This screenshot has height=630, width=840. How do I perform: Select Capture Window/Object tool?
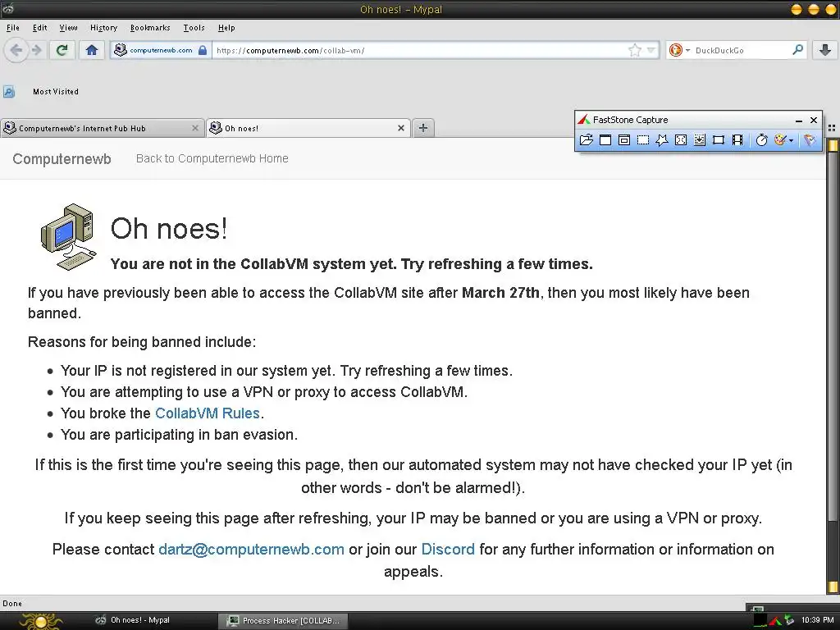point(624,139)
